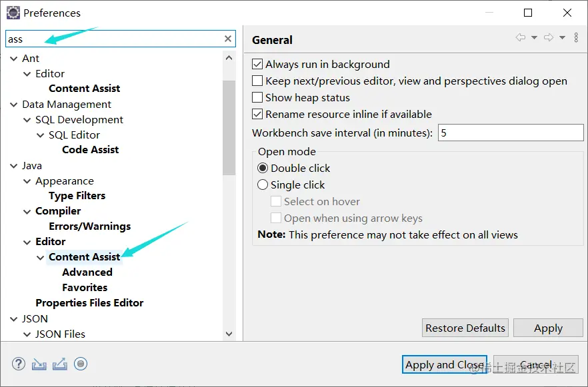Viewport: 588px width, 387px height.
Task: Select Favorites tree item
Action: 85,288
